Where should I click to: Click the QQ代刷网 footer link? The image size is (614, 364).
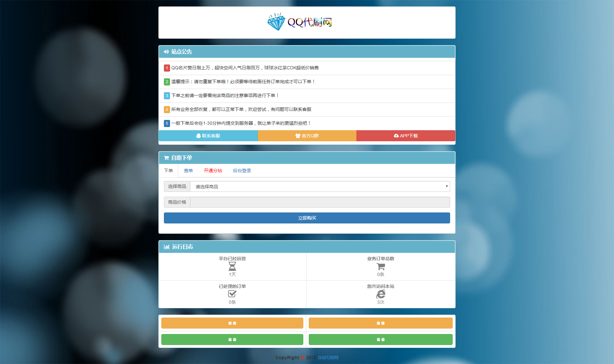click(328, 358)
